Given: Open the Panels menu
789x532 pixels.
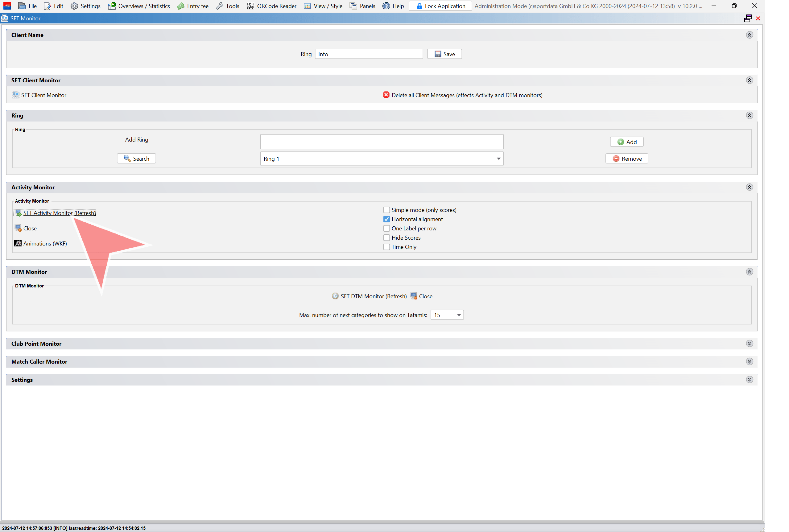Looking at the screenshot, I should pos(362,6).
